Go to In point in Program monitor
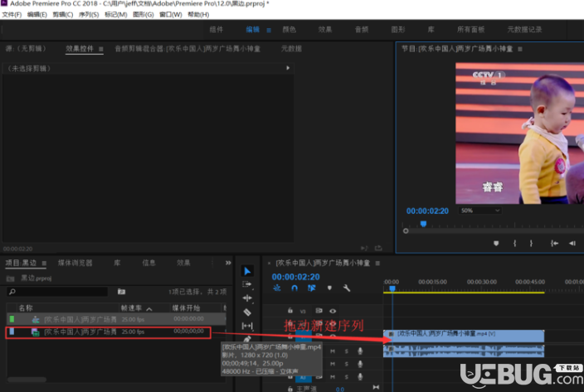 pyautogui.click(x=554, y=243)
